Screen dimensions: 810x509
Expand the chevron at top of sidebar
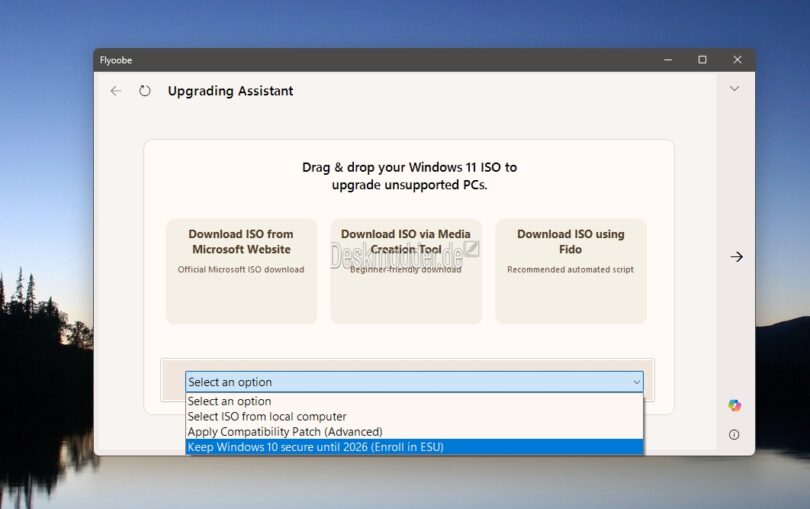[735, 89]
